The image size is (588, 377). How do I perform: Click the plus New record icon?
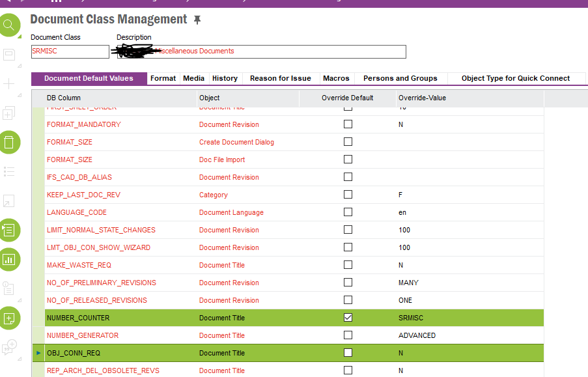point(8,83)
